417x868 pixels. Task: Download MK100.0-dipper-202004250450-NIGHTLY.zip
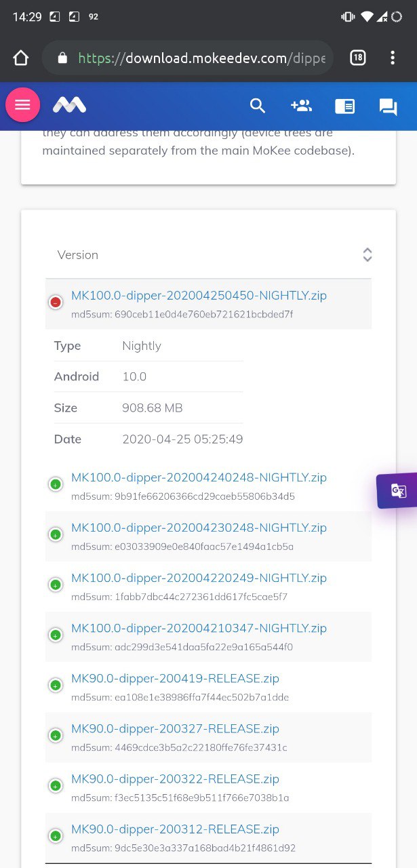(199, 296)
